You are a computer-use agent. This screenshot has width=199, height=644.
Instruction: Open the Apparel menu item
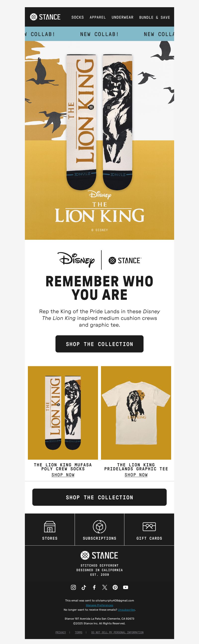click(98, 17)
